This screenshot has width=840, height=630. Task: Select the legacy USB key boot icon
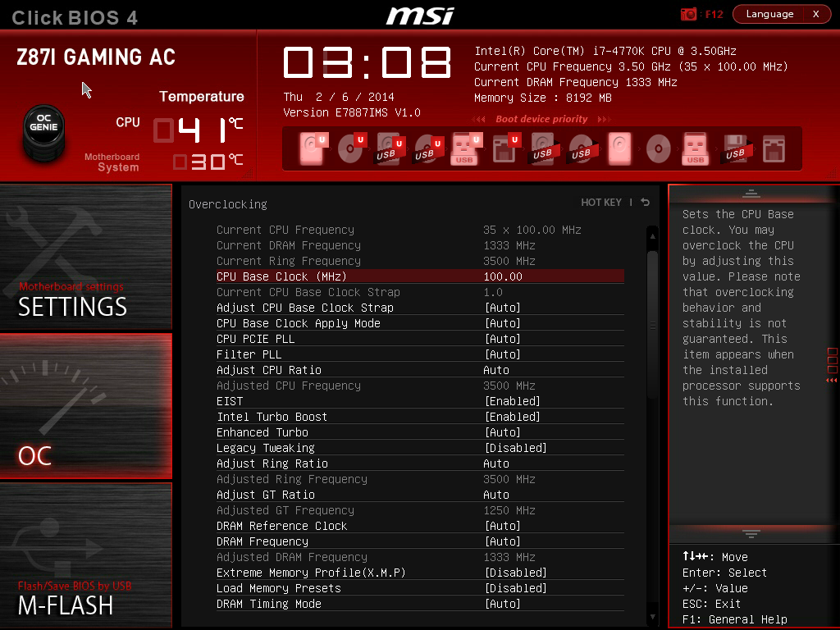(x=696, y=148)
